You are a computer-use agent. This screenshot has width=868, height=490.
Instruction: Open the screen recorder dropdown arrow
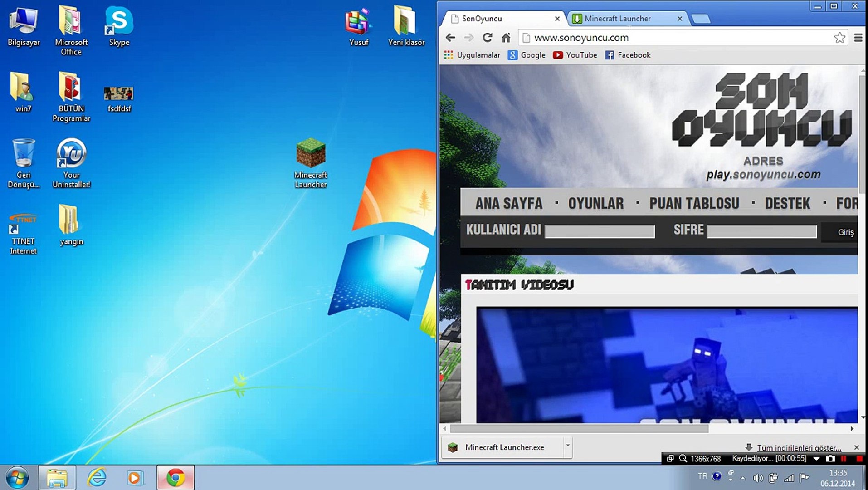(x=816, y=459)
